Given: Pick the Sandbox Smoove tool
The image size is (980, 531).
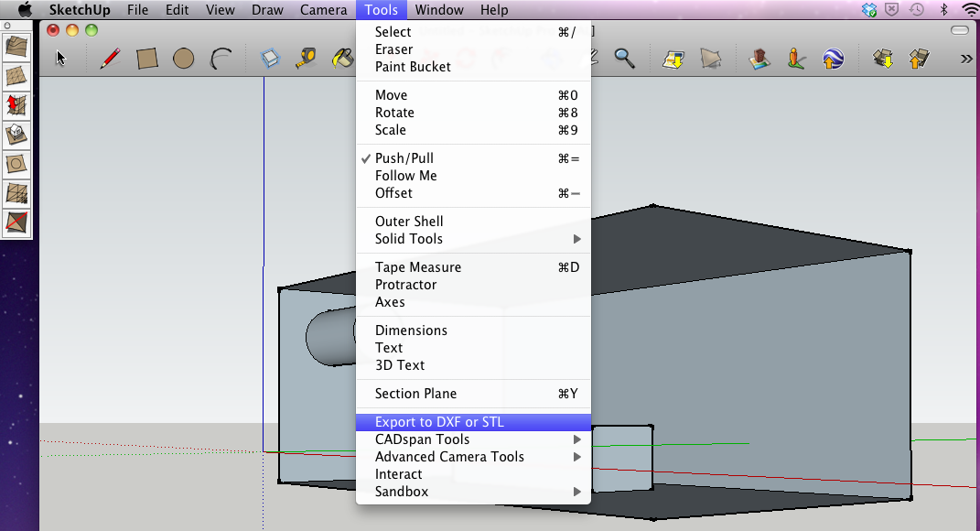Looking at the screenshot, I should click(16, 105).
